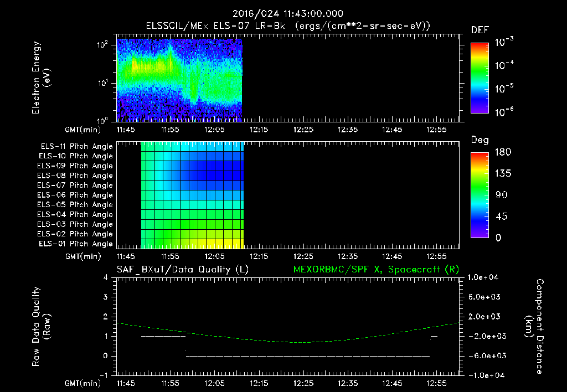Click '12:05' on the spectrogram time axis
567x392 pixels.
pyautogui.click(x=214, y=130)
